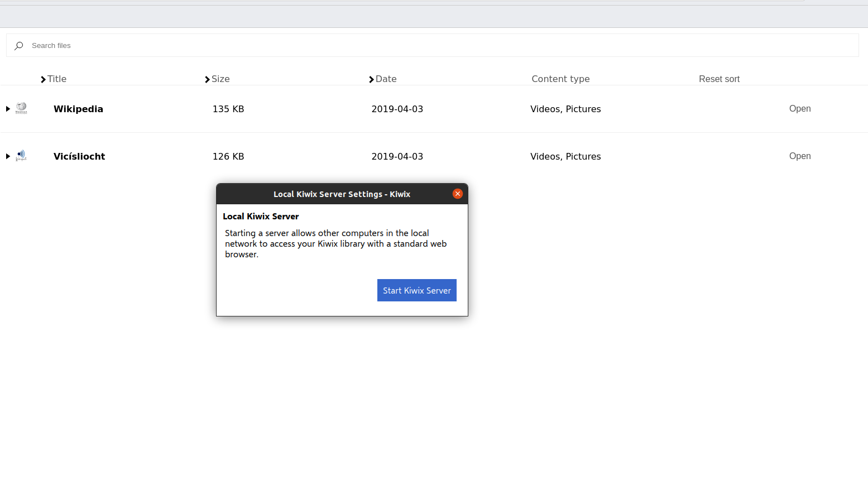Click Reset sort to clear ordering

click(x=719, y=79)
